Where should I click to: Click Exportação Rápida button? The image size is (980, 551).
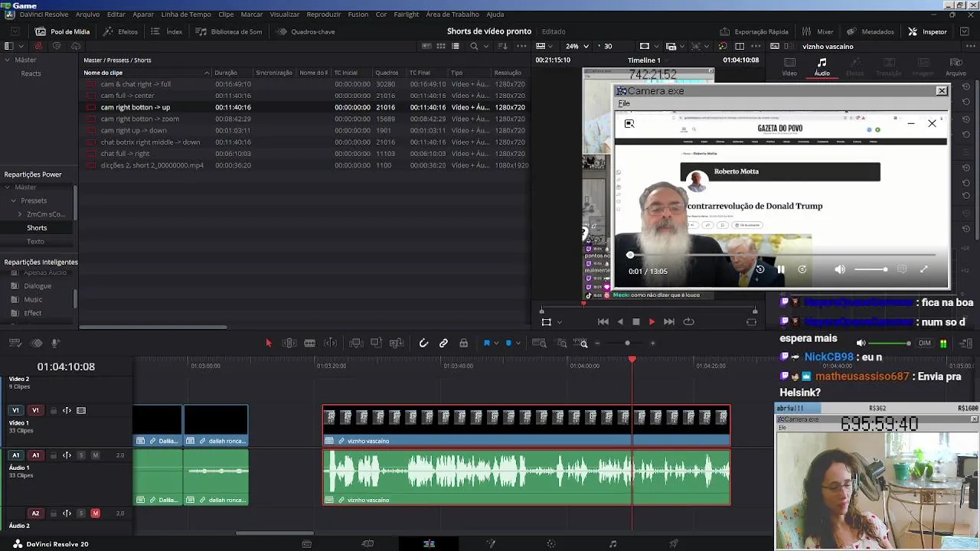(754, 31)
